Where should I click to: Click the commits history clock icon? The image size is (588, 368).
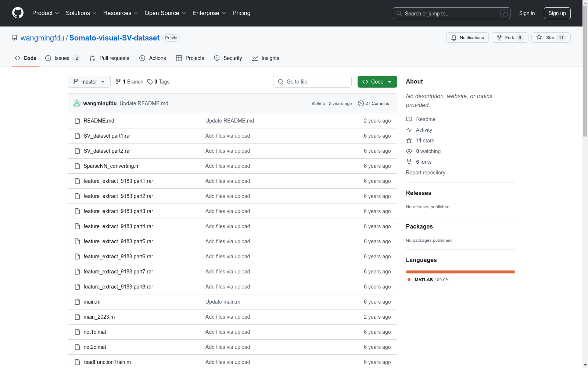[x=361, y=103]
